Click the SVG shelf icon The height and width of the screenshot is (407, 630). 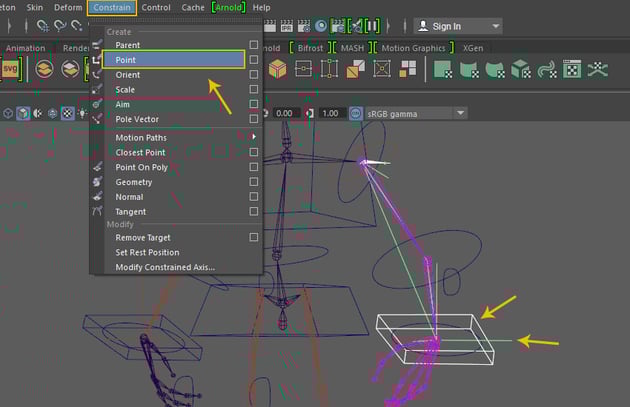[x=12, y=69]
